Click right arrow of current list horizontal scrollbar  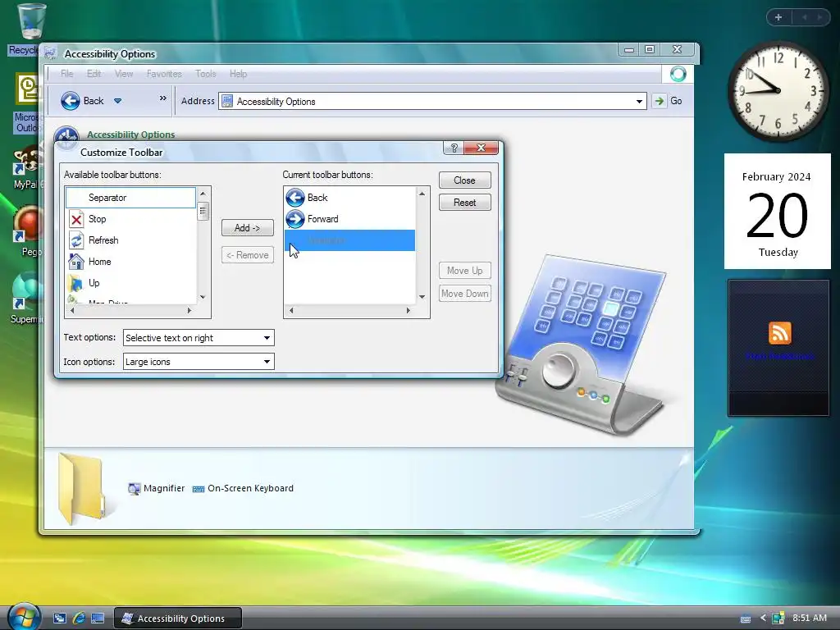[409, 310]
